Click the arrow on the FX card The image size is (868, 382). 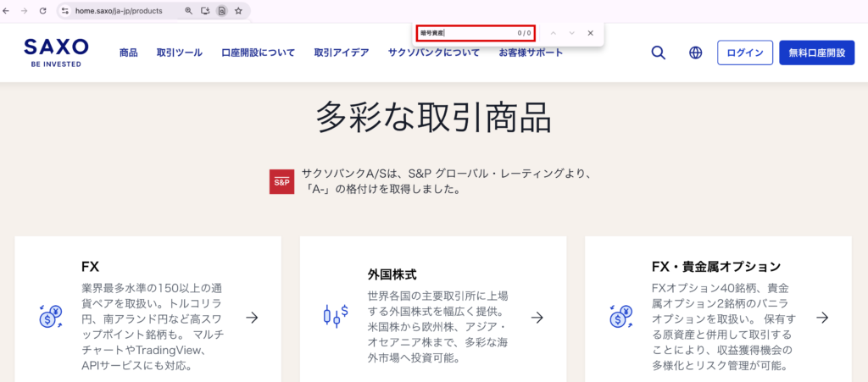[252, 318]
